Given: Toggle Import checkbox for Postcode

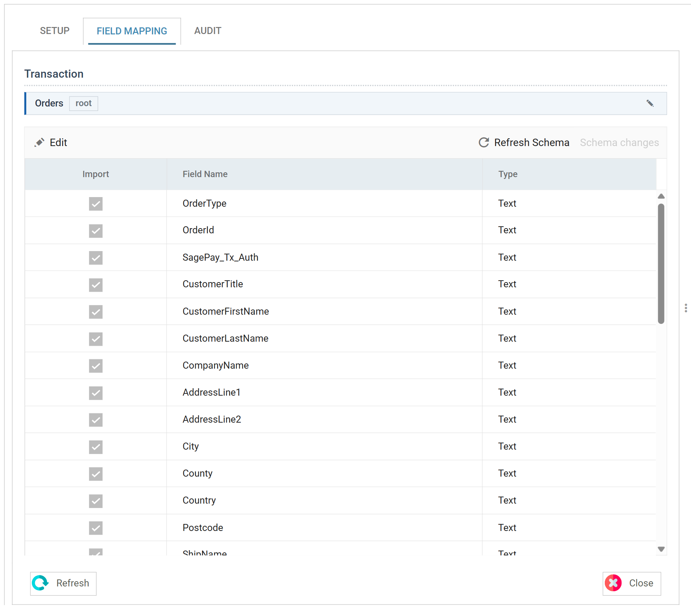Looking at the screenshot, I should point(96,528).
